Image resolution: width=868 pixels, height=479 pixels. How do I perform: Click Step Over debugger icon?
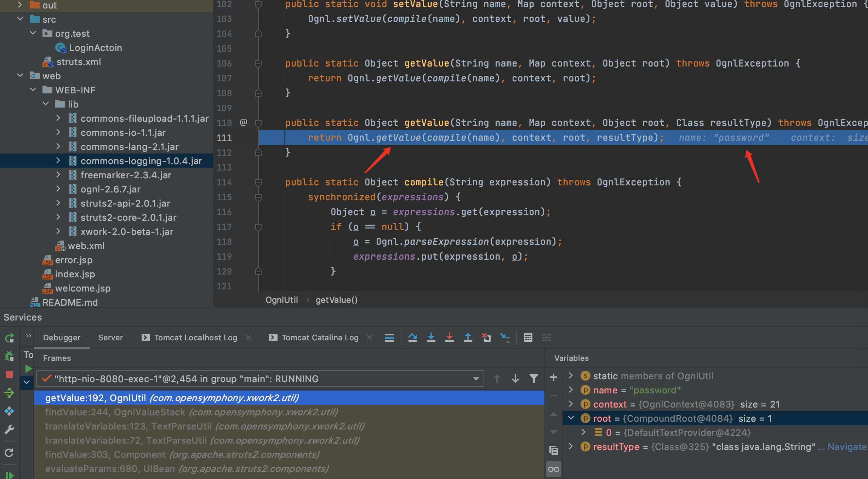(x=412, y=337)
